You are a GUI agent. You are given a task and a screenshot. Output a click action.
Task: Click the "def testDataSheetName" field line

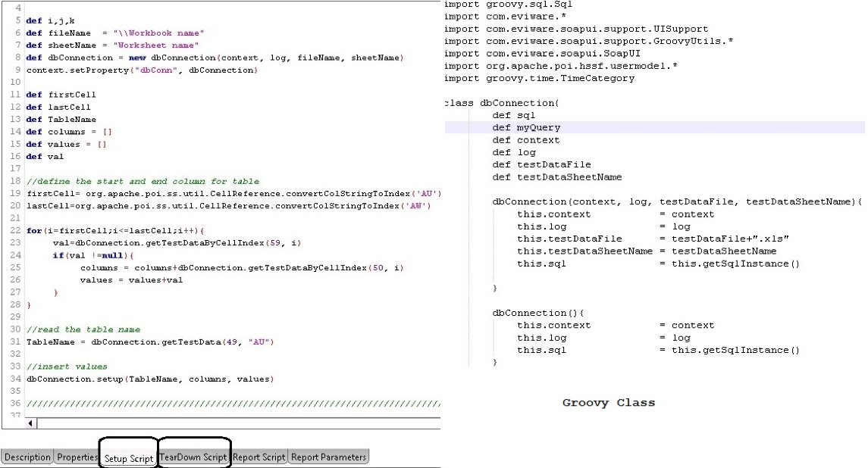pyautogui.click(x=557, y=176)
